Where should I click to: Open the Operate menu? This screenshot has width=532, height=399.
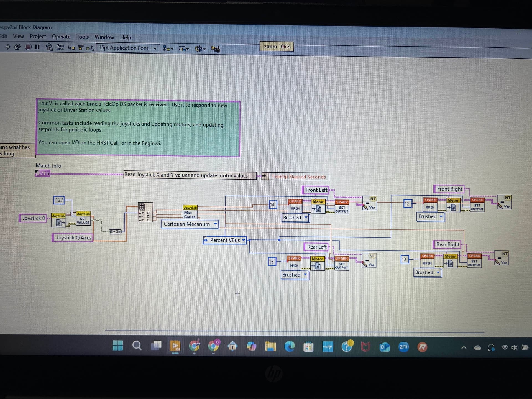click(61, 37)
